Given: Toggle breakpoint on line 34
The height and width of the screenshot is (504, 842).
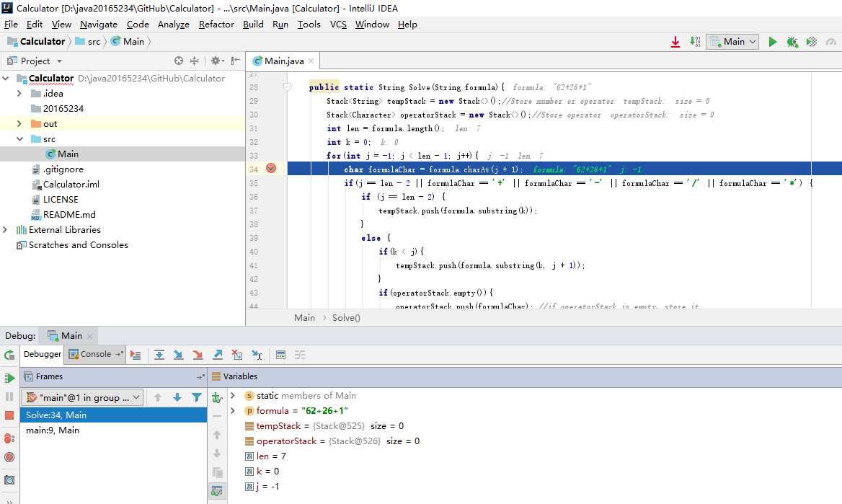Looking at the screenshot, I should point(270,169).
